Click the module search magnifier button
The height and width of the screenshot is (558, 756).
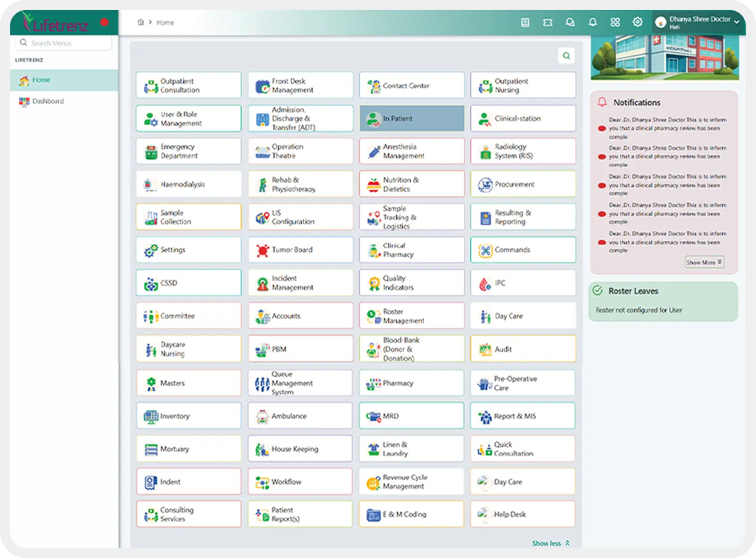[566, 56]
